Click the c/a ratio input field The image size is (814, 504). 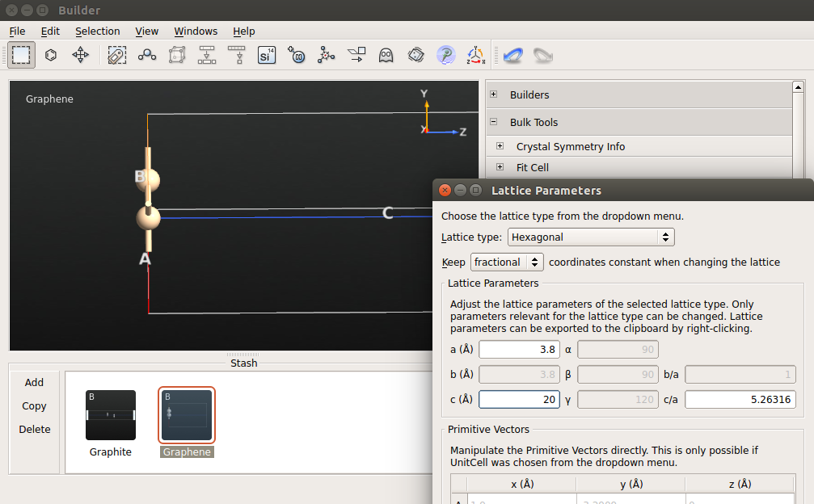tap(740, 399)
